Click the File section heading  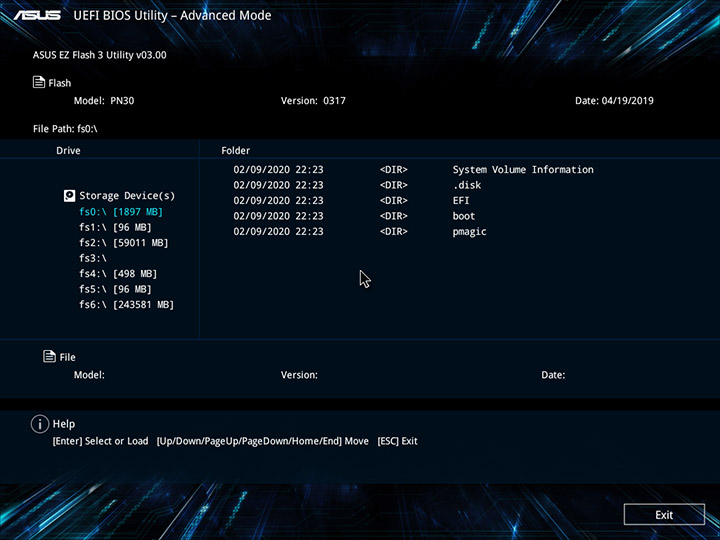point(68,357)
